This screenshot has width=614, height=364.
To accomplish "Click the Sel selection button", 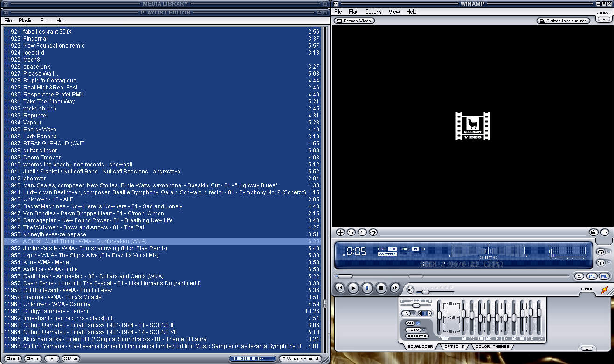I will coord(51,358).
